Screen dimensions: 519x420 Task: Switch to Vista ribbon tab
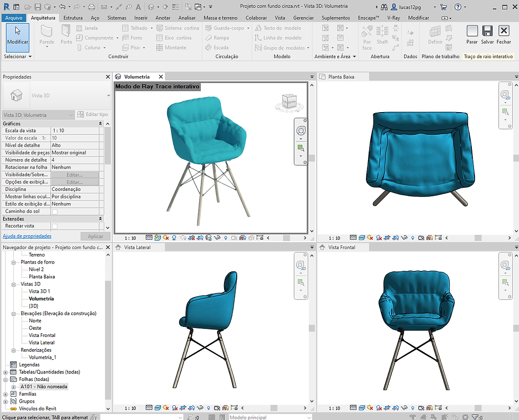[280, 18]
